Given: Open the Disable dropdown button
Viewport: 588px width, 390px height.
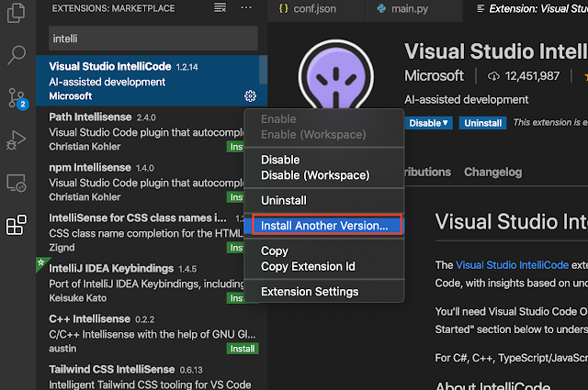Looking at the screenshot, I should [x=428, y=123].
